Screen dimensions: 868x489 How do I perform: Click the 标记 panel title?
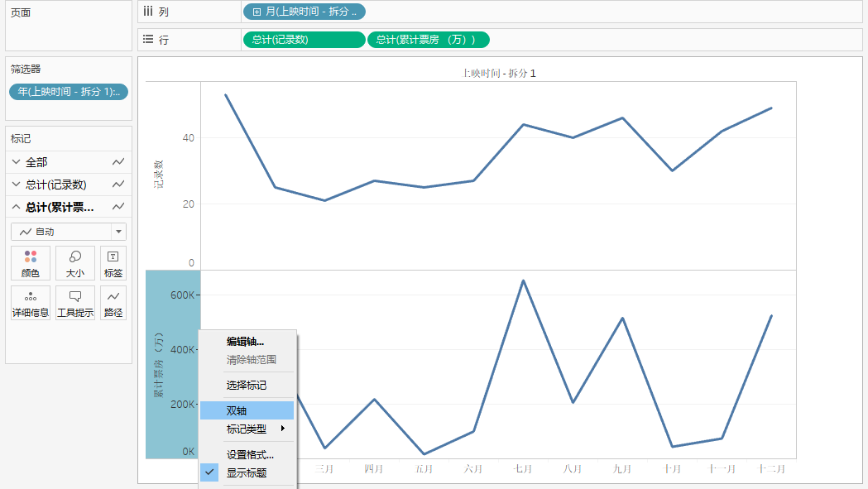21,139
